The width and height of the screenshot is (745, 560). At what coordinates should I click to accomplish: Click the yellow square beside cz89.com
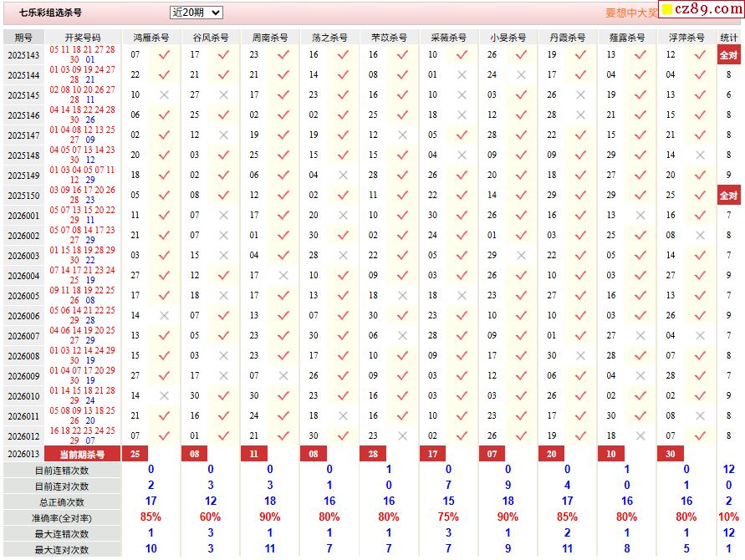[x=666, y=10]
